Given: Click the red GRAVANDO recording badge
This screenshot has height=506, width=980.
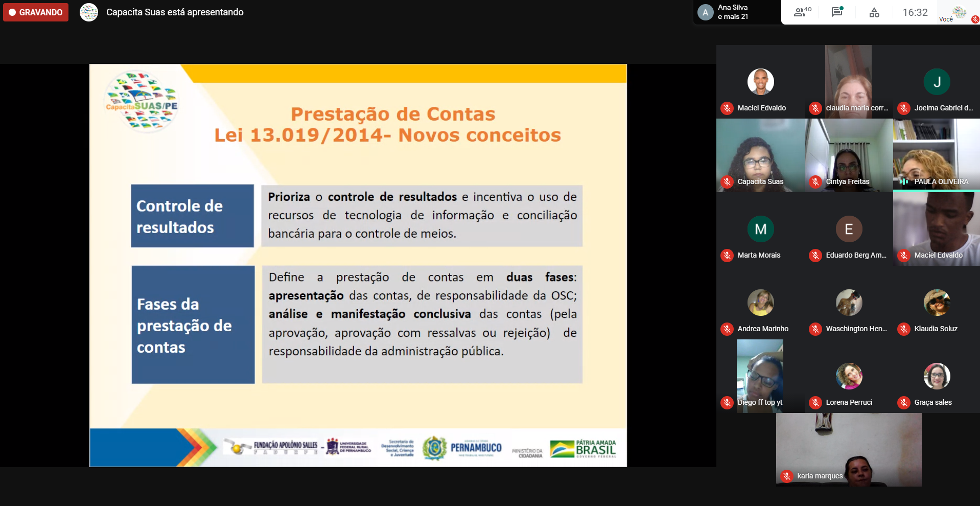Looking at the screenshot, I should [x=36, y=12].
